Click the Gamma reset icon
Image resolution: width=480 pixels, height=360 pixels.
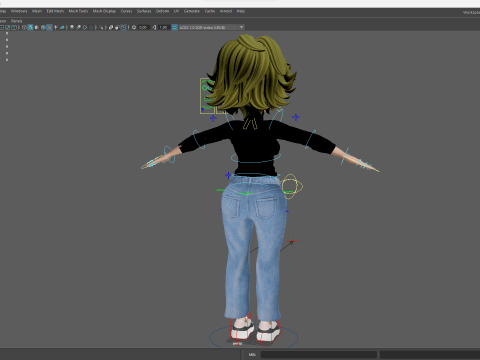click(x=154, y=27)
